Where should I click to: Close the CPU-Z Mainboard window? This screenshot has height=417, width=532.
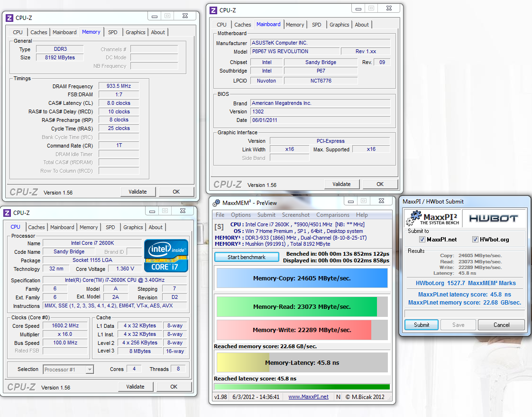click(389, 9)
